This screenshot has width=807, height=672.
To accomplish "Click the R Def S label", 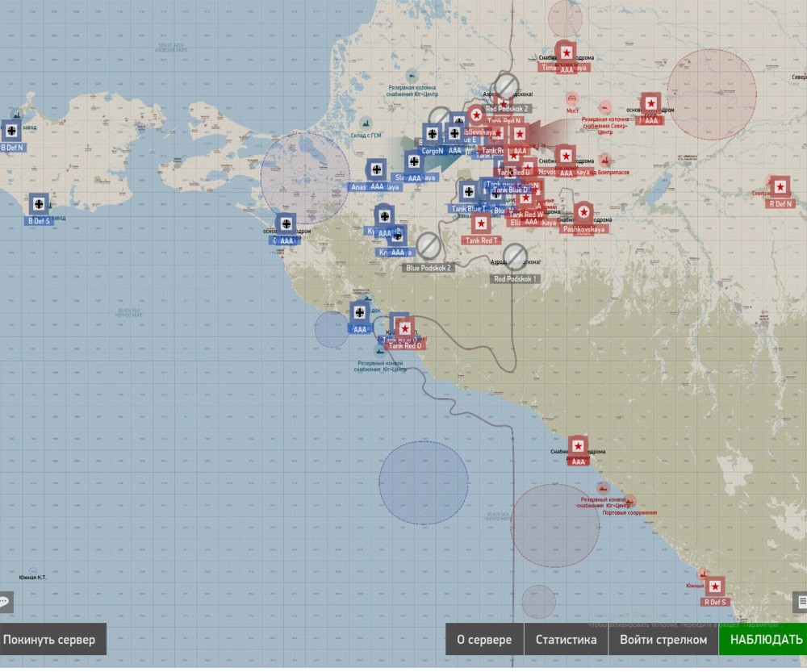I will (715, 602).
